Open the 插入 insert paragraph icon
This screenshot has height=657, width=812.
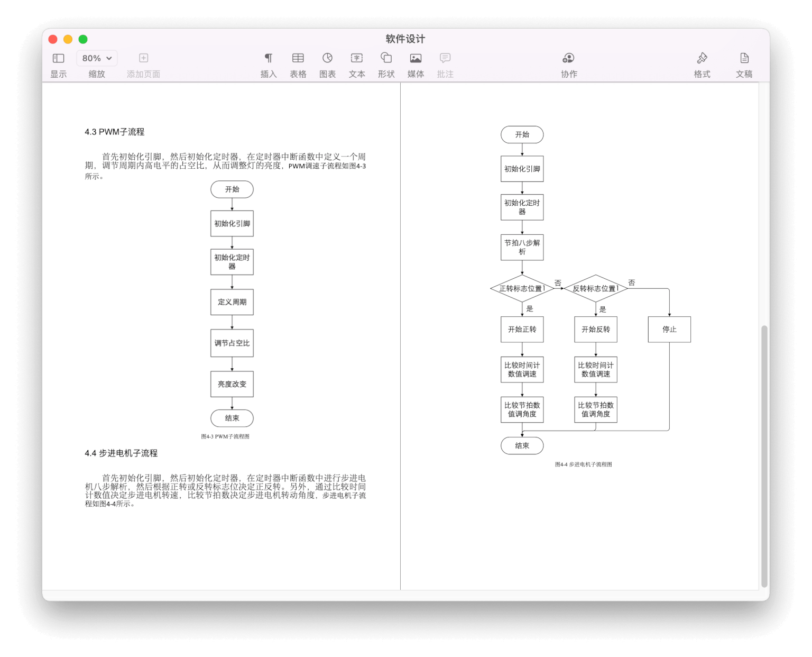pyautogui.click(x=269, y=58)
